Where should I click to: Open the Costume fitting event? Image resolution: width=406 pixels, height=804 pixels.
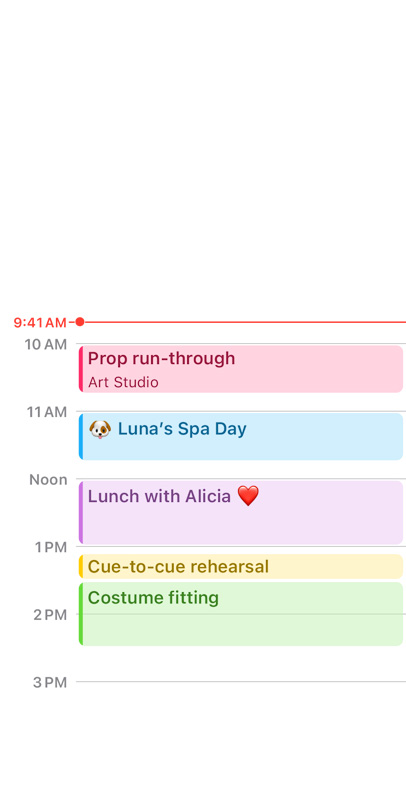click(x=241, y=614)
